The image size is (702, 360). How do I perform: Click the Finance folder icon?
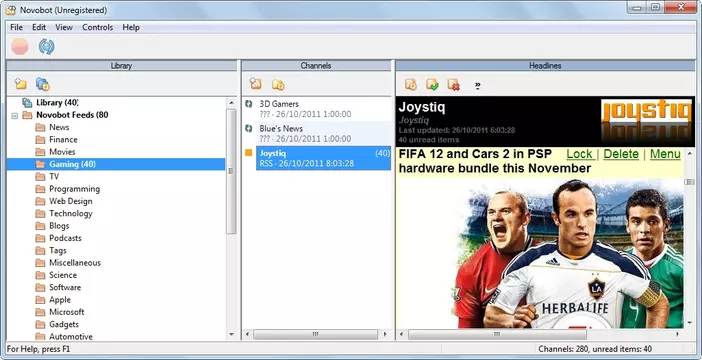click(40, 140)
